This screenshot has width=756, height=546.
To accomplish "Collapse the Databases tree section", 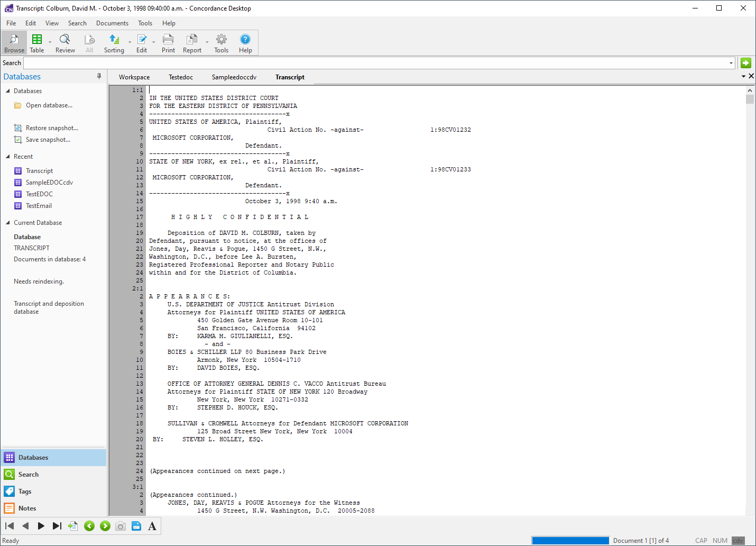I will coord(8,91).
